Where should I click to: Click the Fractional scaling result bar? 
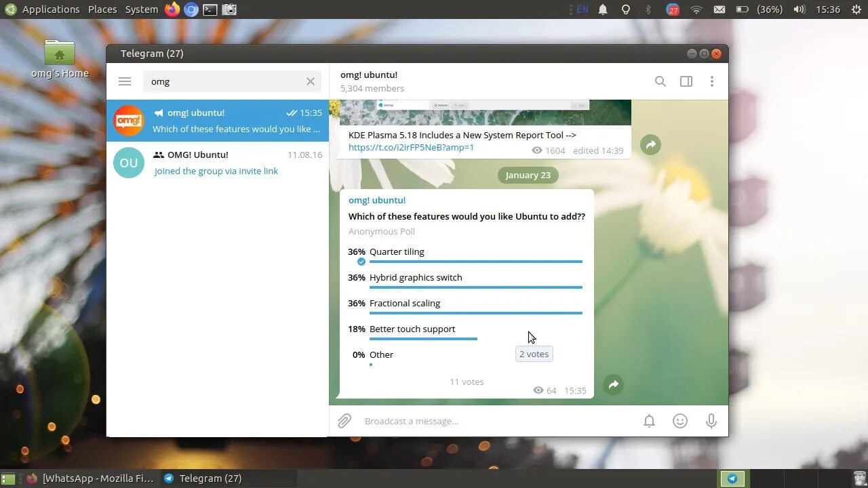[x=476, y=312]
